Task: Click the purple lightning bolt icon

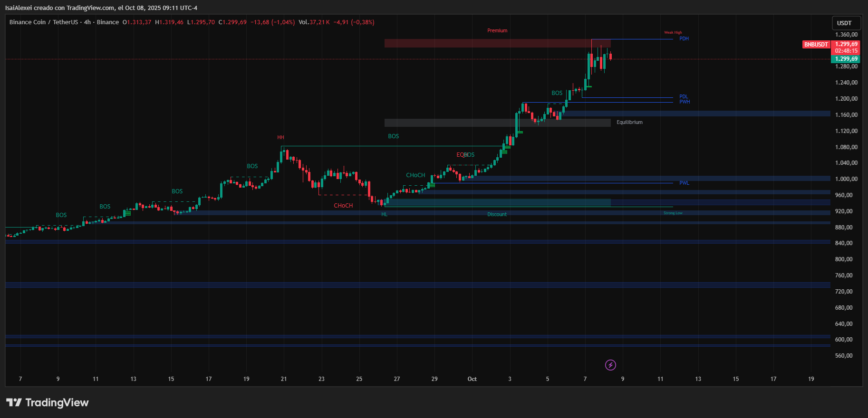Action: (x=610, y=365)
